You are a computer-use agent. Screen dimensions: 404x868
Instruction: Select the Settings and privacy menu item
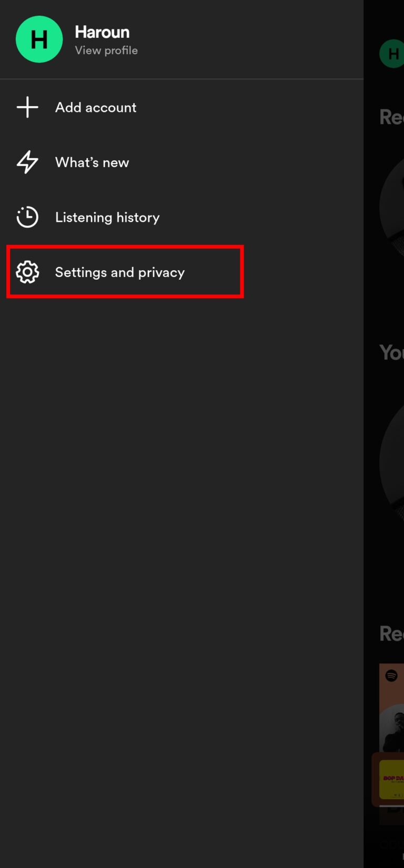(120, 272)
